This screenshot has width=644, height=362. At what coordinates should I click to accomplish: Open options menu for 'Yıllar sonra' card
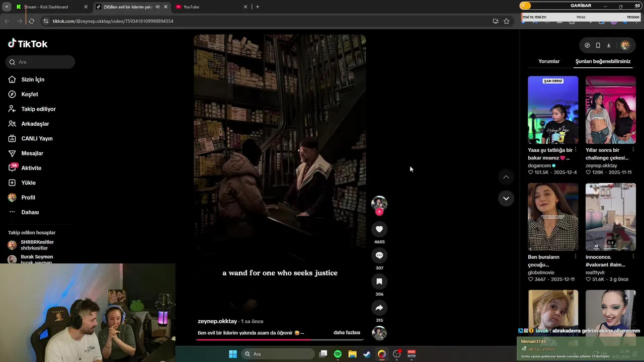click(x=632, y=150)
